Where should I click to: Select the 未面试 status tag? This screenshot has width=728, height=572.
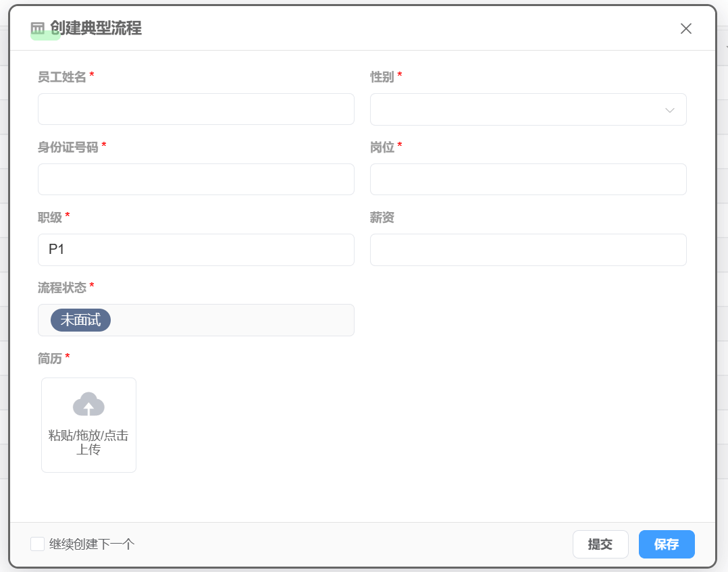click(80, 320)
